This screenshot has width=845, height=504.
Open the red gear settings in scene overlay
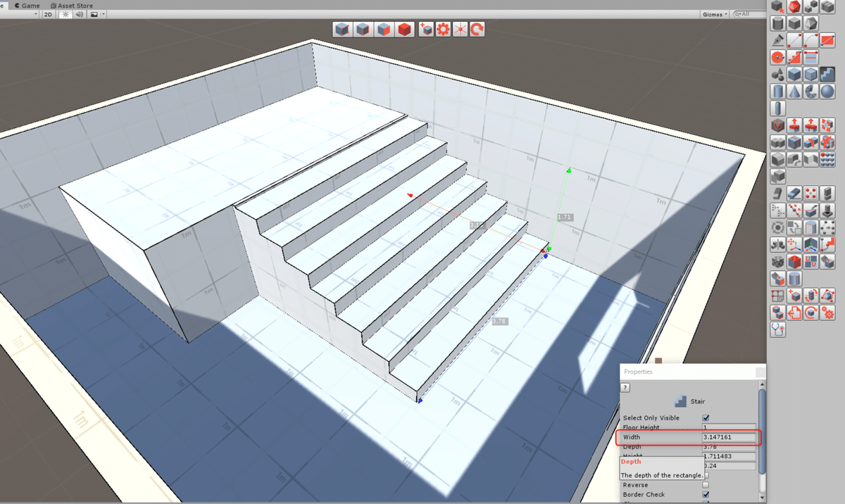443,30
